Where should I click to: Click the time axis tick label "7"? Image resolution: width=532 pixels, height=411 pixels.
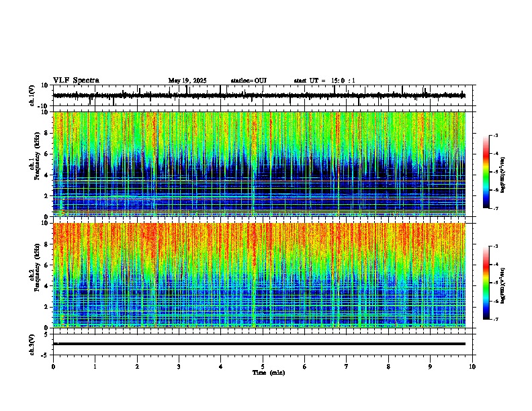tap(347, 367)
